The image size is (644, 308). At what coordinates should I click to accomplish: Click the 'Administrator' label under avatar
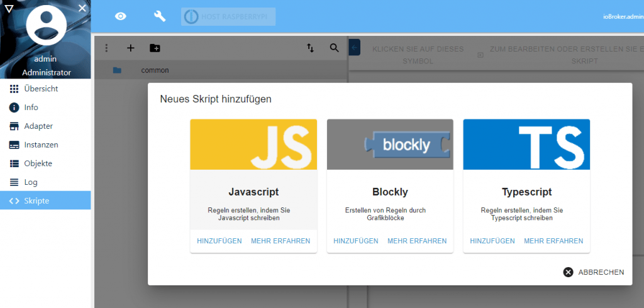(47, 73)
